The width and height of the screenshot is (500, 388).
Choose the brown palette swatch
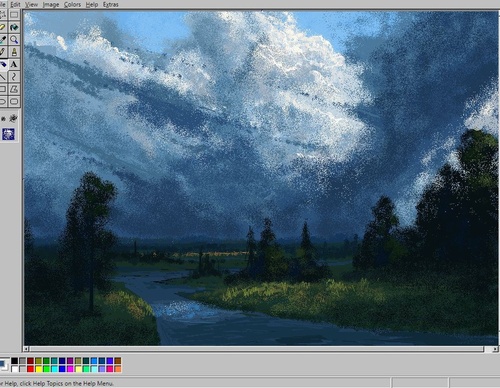click(x=118, y=361)
